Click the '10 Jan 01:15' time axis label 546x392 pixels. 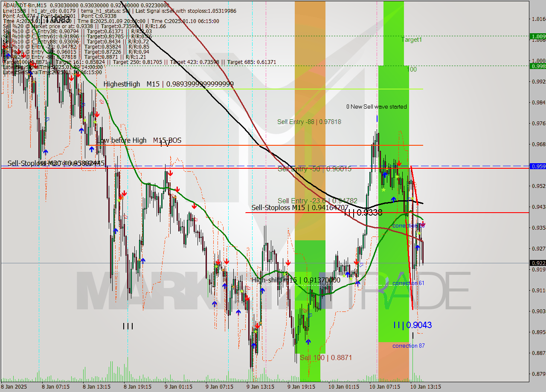click(x=344, y=387)
